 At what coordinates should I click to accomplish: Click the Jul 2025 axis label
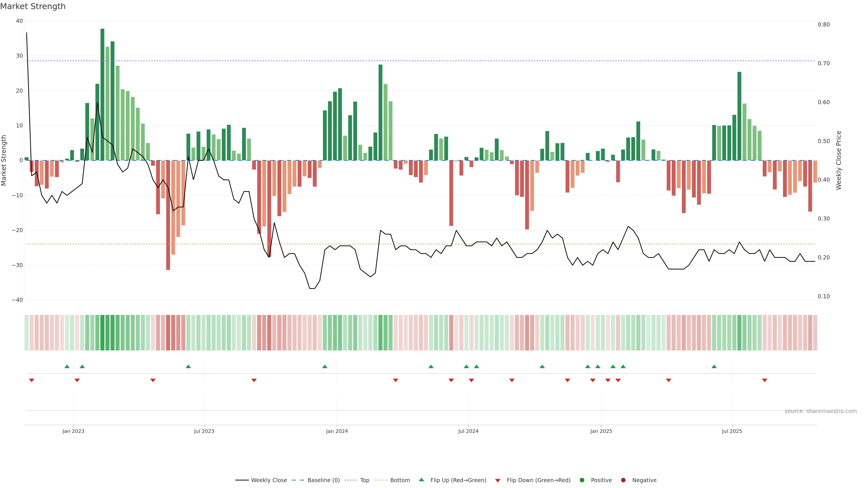point(731,431)
